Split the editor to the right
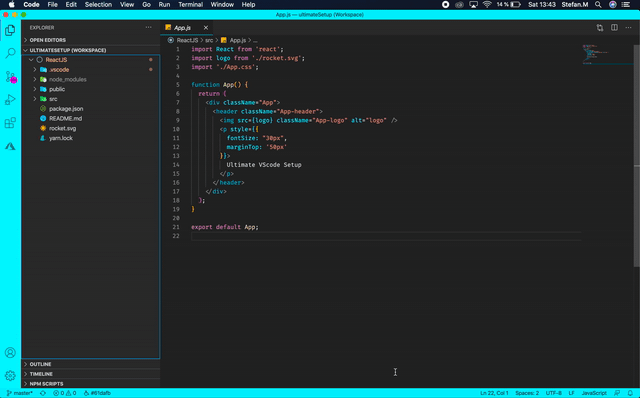Image resolution: width=640 pixels, height=398 pixels. tap(614, 27)
